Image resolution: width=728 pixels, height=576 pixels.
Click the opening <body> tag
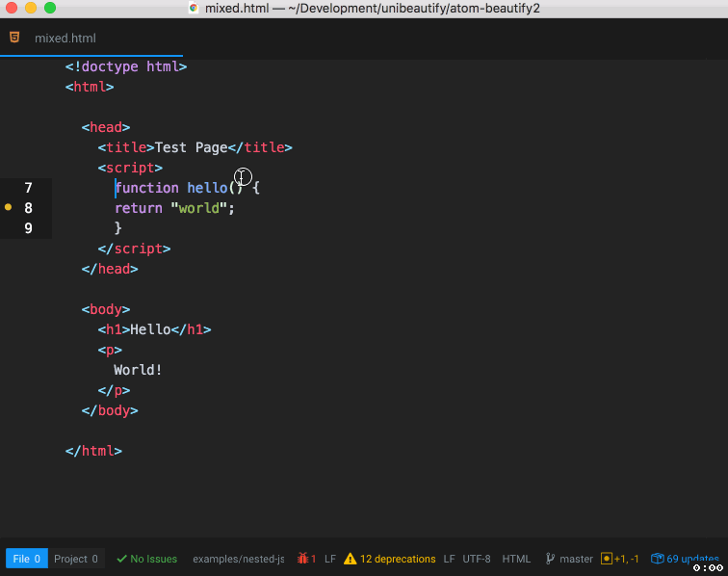pos(106,309)
